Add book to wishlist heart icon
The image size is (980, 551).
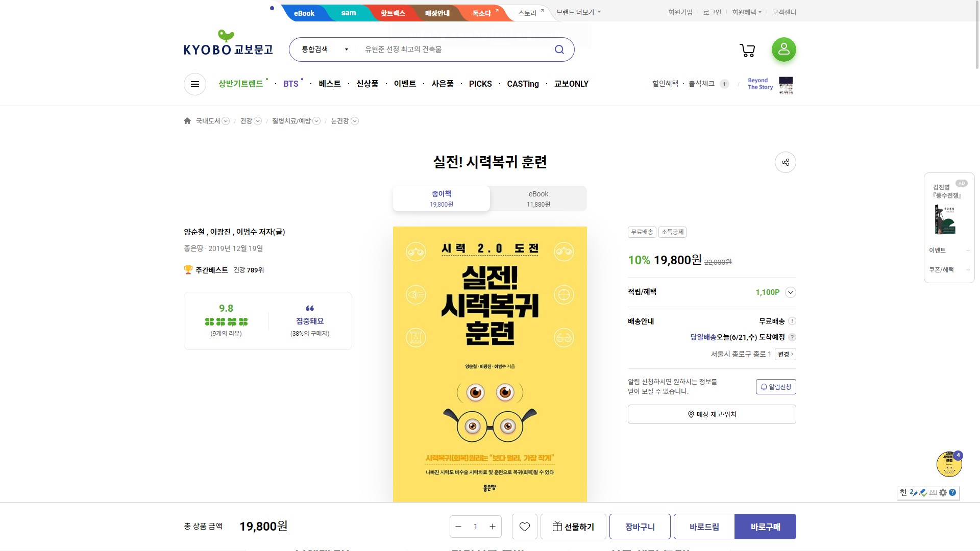(524, 527)
